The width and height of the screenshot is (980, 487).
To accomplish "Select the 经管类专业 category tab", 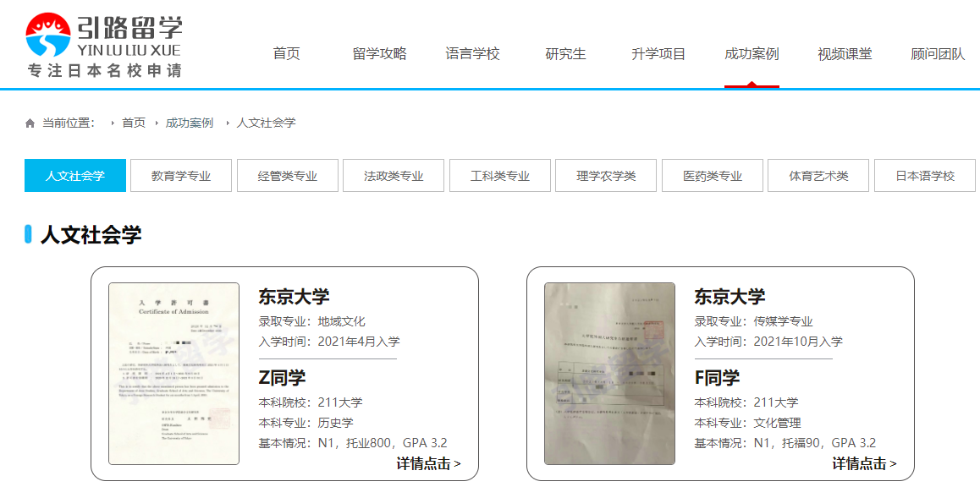I will 288,176.
